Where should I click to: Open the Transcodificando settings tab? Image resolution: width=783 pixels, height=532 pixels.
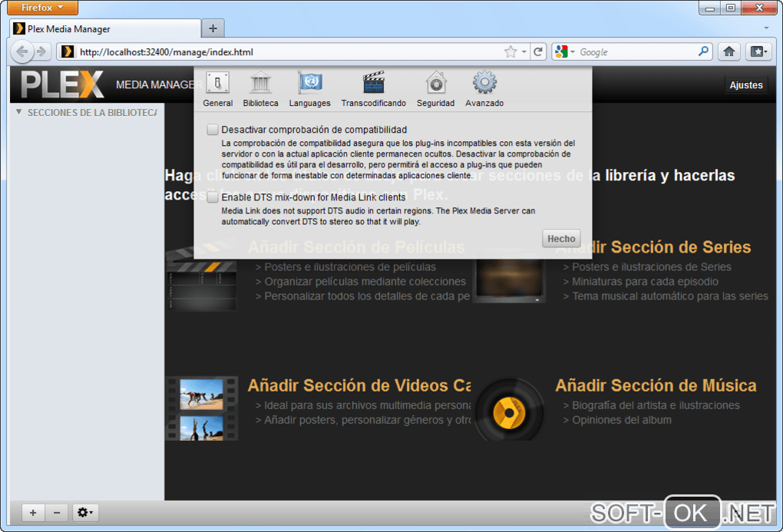tap(374, 89)
